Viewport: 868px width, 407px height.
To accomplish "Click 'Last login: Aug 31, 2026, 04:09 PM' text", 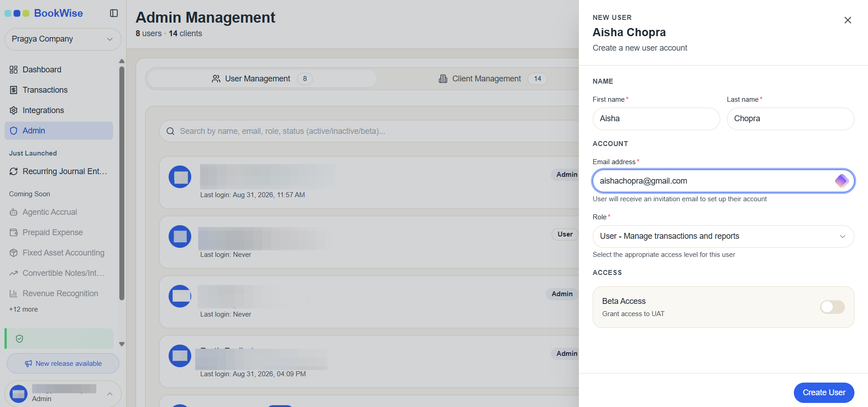I will point(253,374).
